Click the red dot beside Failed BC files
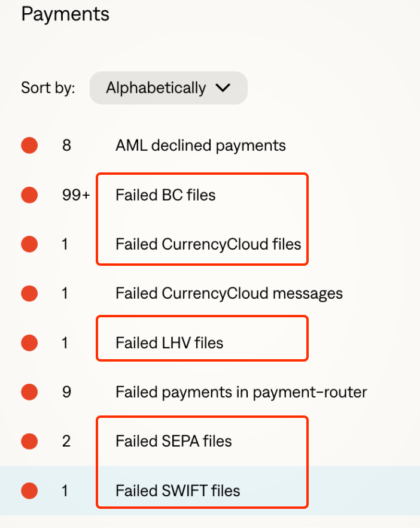 pos(29,195)
